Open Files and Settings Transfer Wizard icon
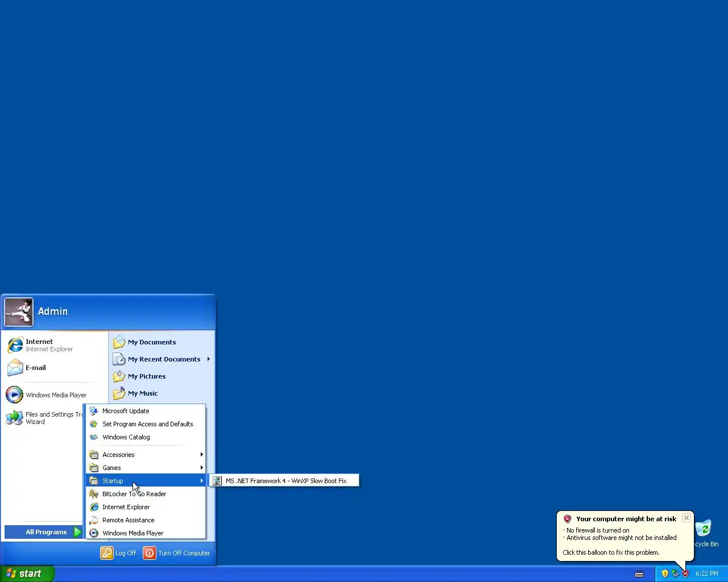Image resolution: width=728 pixels, height=582 pixels. click(14, 418)
